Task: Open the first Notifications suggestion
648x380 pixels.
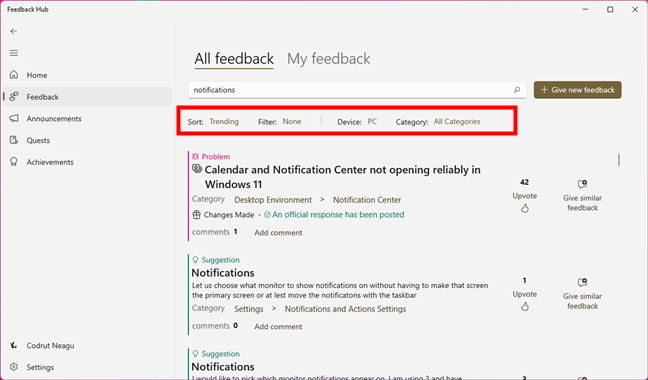Action: click(223, 273)
